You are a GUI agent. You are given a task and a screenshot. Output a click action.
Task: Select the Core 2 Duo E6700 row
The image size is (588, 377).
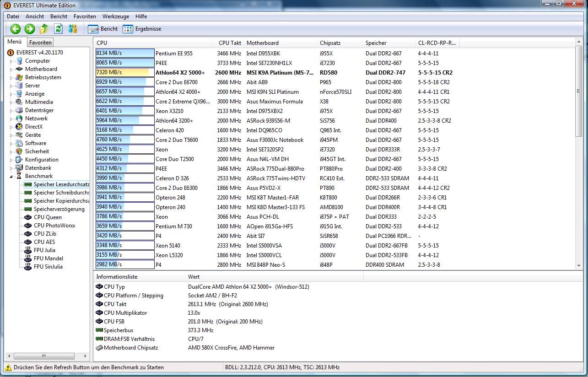coord(334,82)
